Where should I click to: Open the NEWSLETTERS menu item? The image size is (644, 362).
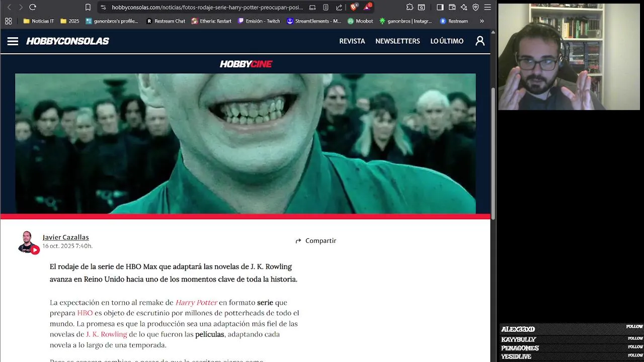(x=397, y=41)
